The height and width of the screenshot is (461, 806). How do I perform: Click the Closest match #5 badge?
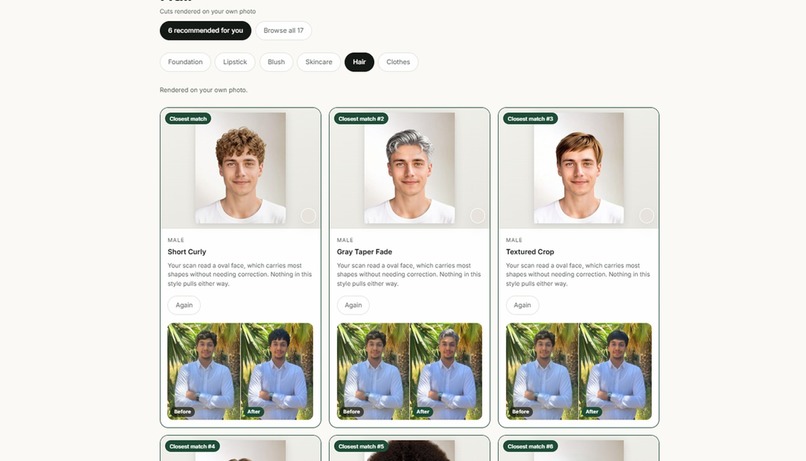(x=361, y=446)
